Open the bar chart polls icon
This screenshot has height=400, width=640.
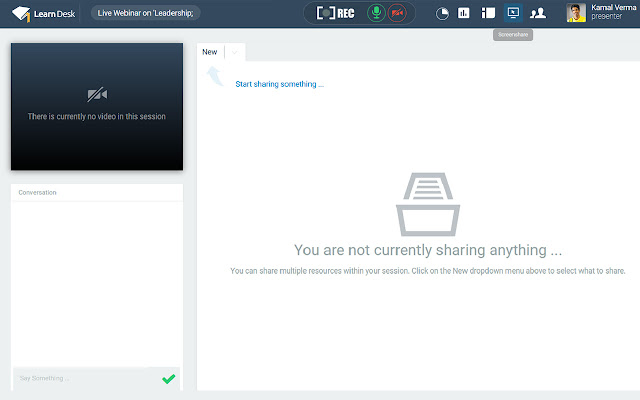(464, 13)
